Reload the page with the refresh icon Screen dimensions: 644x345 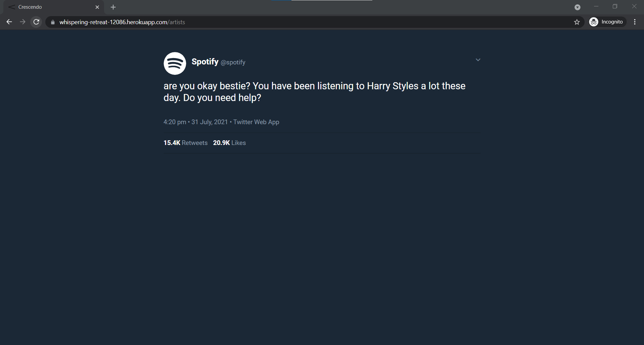coord(36,22)
